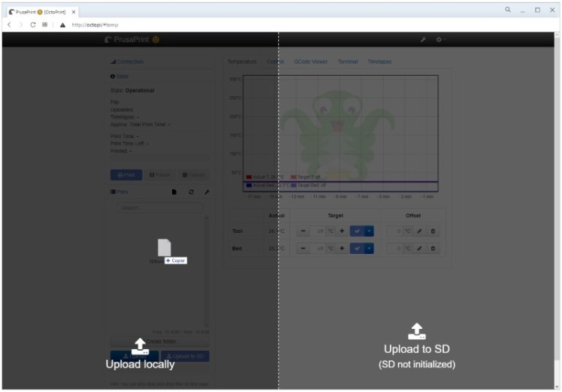Click the refresh files icon in Files panel
This screenshot has width=562, height=392.
tap(192, 192)
